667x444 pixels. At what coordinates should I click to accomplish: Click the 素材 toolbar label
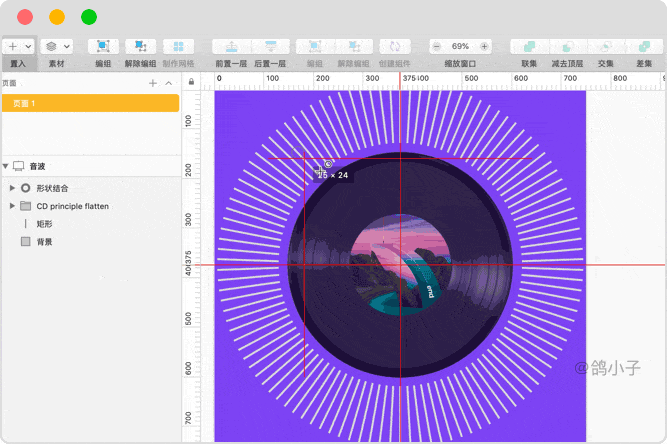pos(56,64)
